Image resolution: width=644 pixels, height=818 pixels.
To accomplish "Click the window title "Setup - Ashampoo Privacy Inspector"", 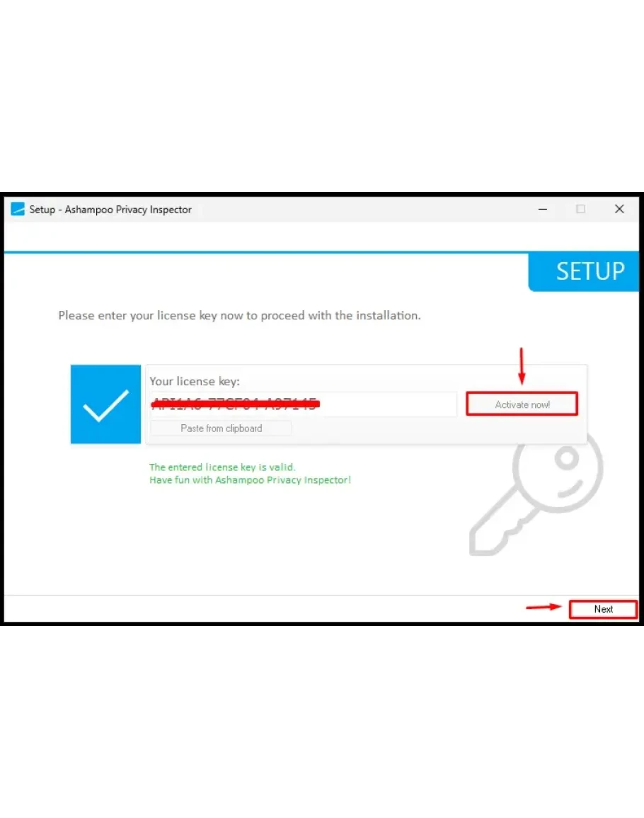I will [110, 210].
